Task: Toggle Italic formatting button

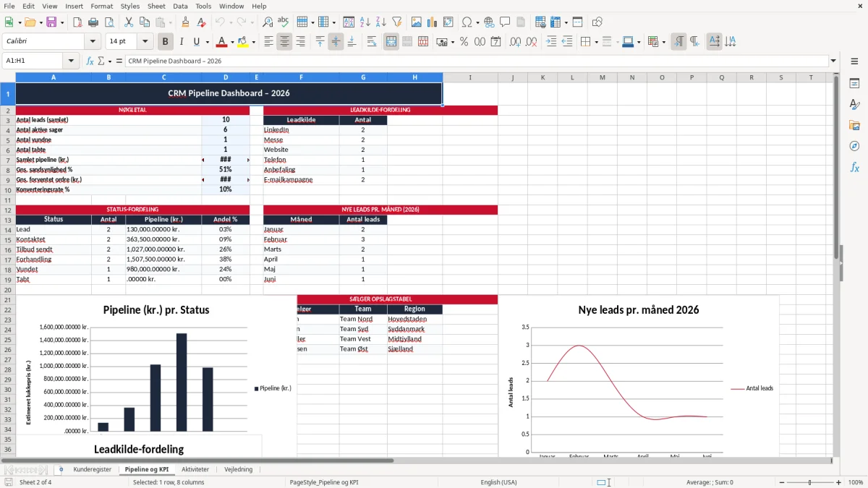Action: tap(181, 42)
